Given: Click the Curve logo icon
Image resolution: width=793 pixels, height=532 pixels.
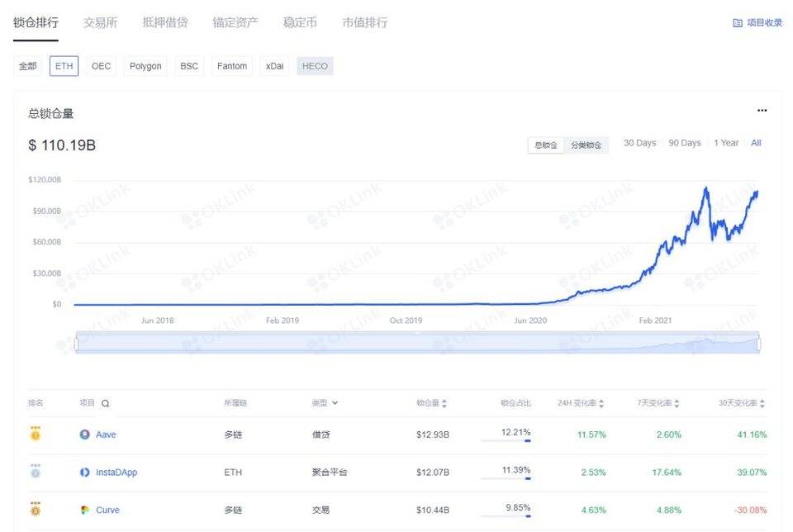Looking at the screenshot, I should [x=84, y=510].
